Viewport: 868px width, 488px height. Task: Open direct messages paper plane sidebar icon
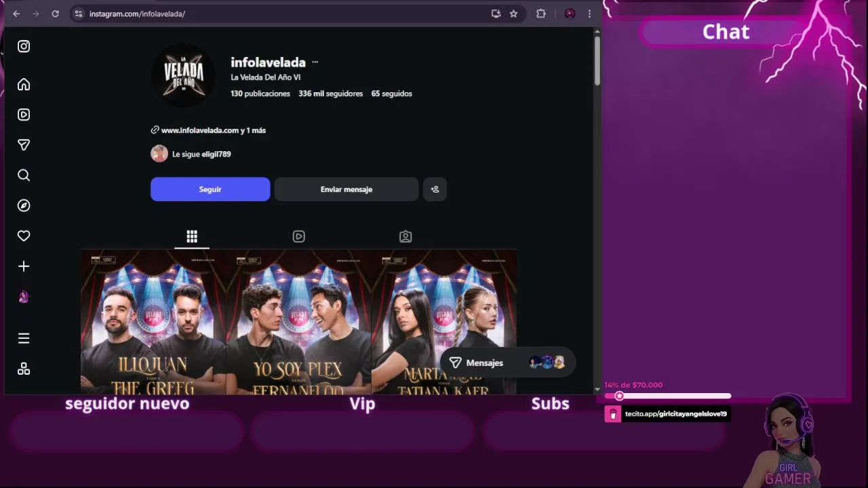[24, 145]
